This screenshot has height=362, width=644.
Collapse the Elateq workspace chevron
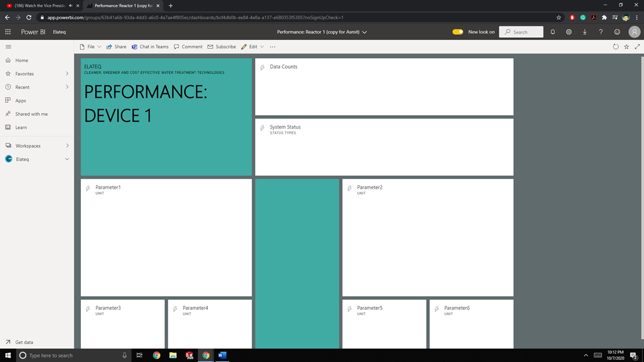67,159
